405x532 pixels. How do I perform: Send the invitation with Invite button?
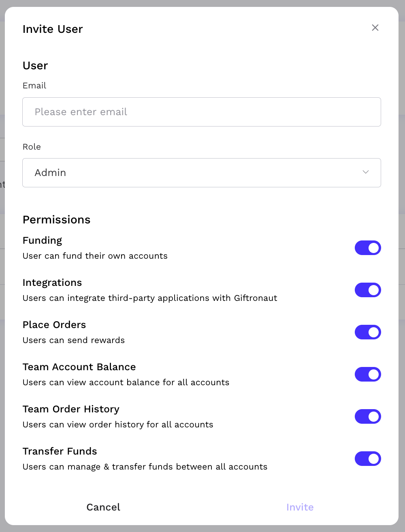[x=300, y=507]
